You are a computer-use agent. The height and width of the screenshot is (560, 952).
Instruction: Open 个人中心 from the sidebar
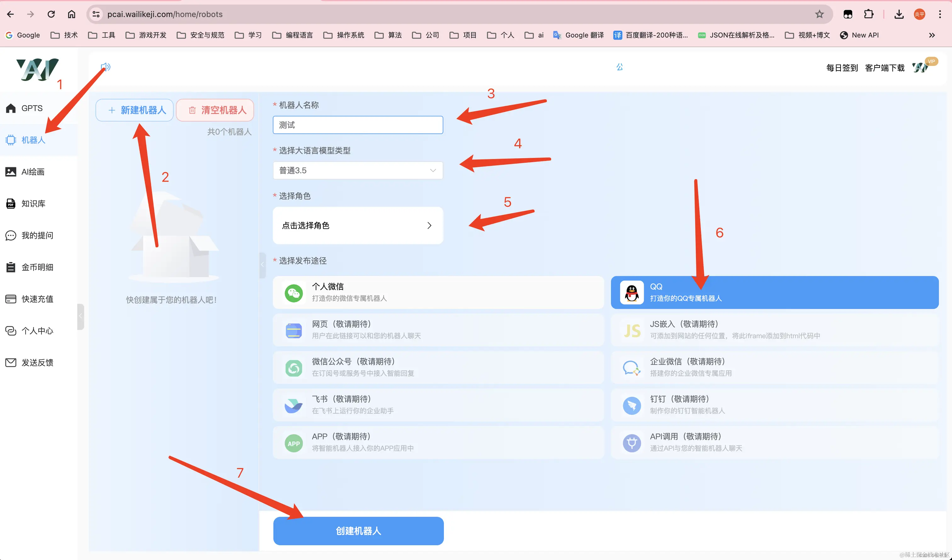click(37, 331)
